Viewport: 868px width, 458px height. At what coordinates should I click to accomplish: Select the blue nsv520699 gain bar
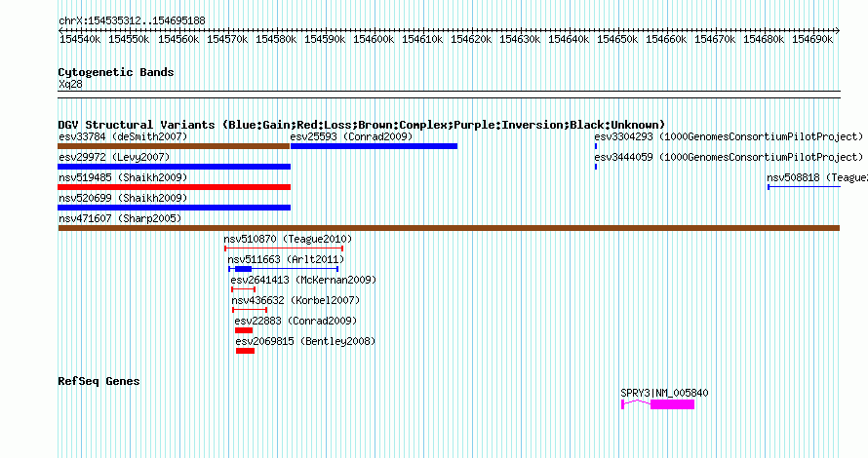pyautogui.click(x=175, y=208)
